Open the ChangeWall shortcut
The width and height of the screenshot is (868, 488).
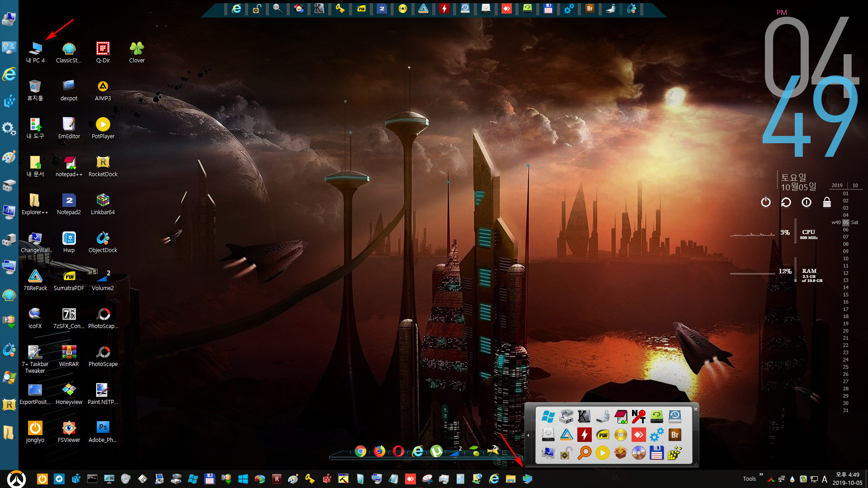click(x=35, y=242)
